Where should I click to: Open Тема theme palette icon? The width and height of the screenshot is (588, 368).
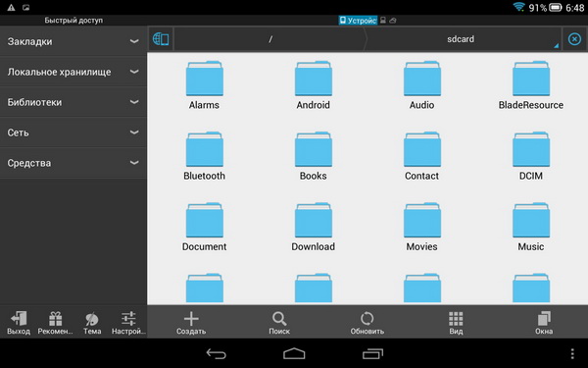click(x=92, y=319)
